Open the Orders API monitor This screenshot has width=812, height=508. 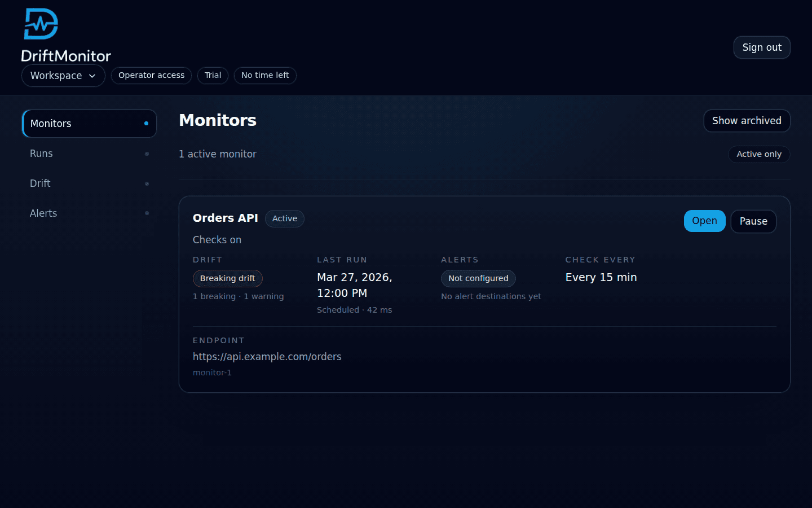704,221
